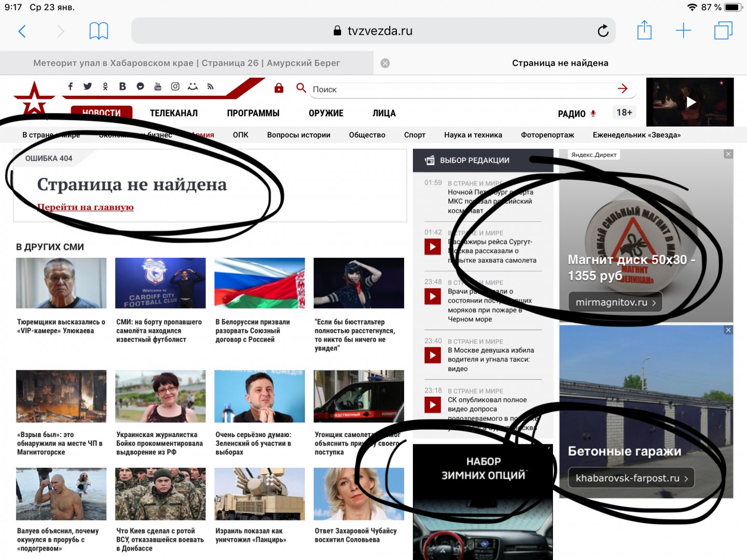Tap Safari's share icon
The width and height of the screenshot is (747, 560).
click(x=644, y=31)
